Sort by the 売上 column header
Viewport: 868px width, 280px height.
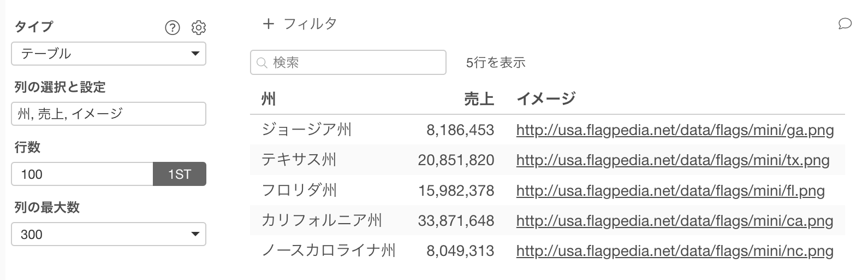pos(479,99)
